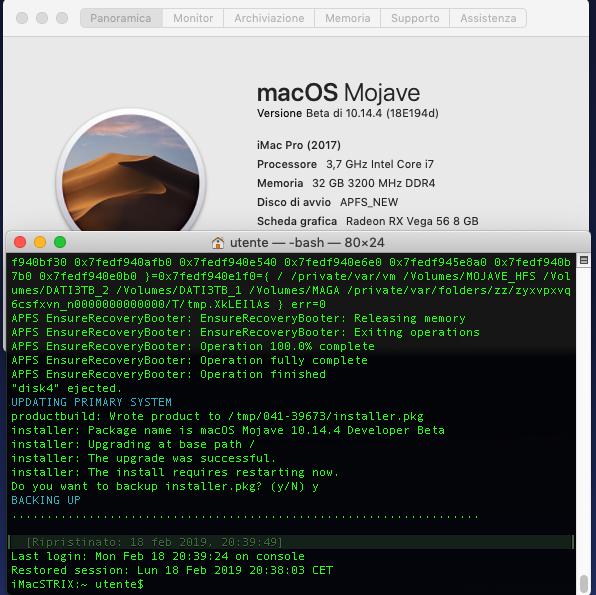Image resolution: width=596 pixels, height=595 pixels.
Task: Click 'The install requires restarting now.' line
Action: [x=175, y=472]
